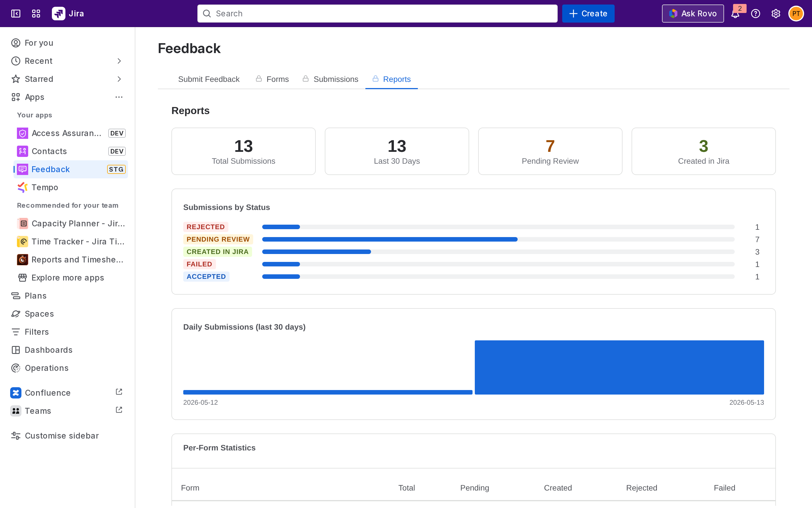This screenshot has height=508, width=812.
Task: Click the Created in Jira progress bar
Action: coord(498,252)
